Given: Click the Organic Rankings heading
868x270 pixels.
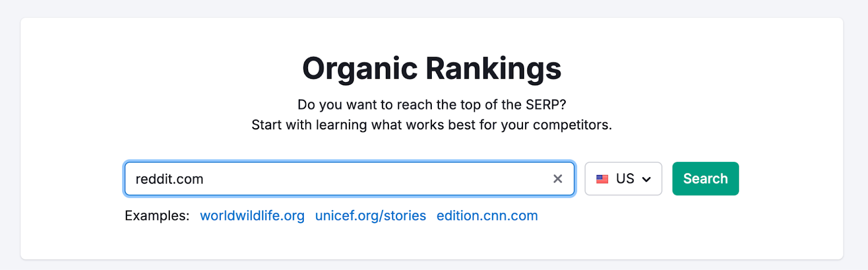Looking at the screenshot, I should coord(431,69).
